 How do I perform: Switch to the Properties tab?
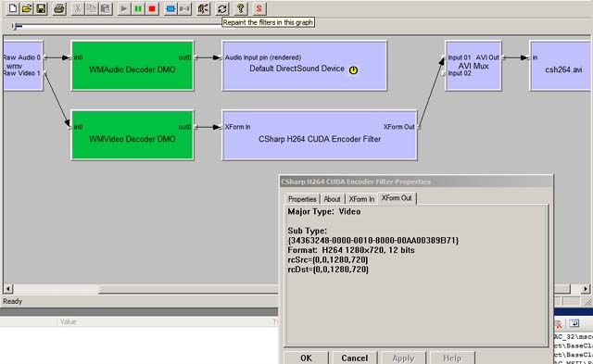(x=302, y=199)
